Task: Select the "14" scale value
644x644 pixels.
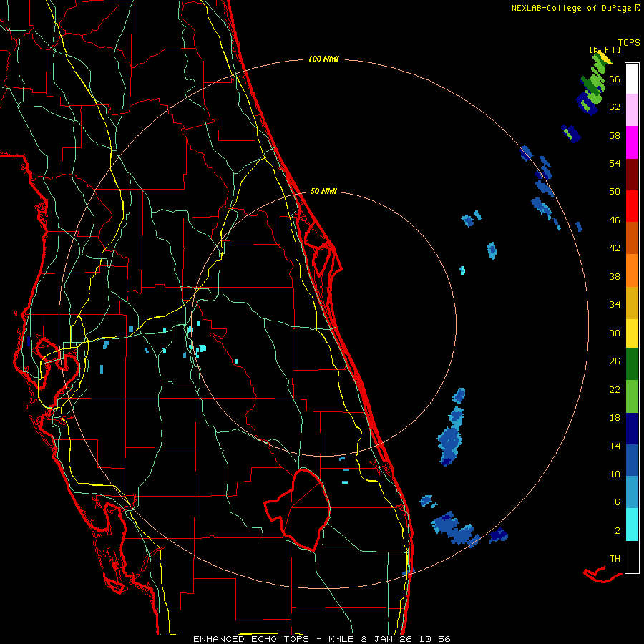Action: pyautogui.click(x=615, y=446)
